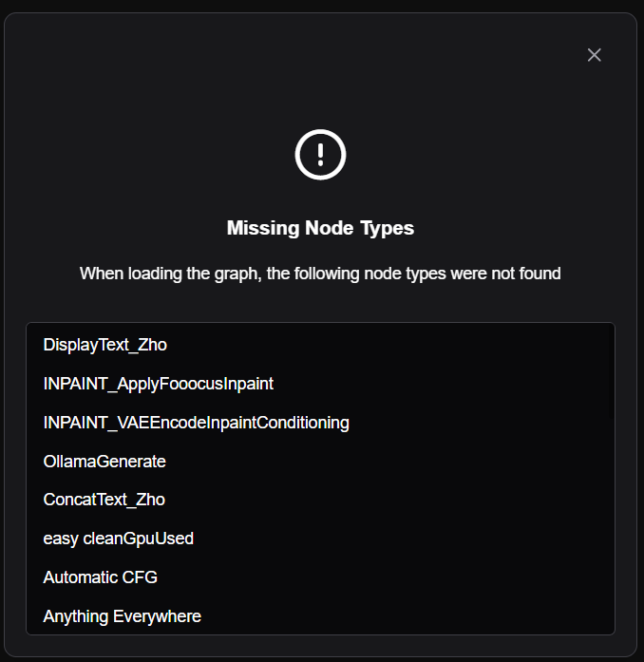The width and height of the screenshot is (644, 662).
Task: Click the Missing Node Types heading
Action: pyautogui.click(x=321, y=228)
